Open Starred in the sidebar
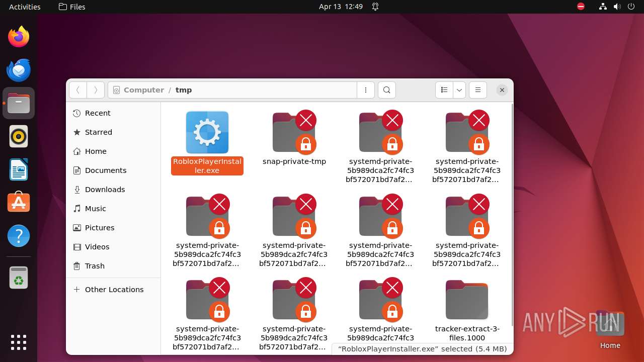Screen dimensions: 644x362 [x=113, y=132]
